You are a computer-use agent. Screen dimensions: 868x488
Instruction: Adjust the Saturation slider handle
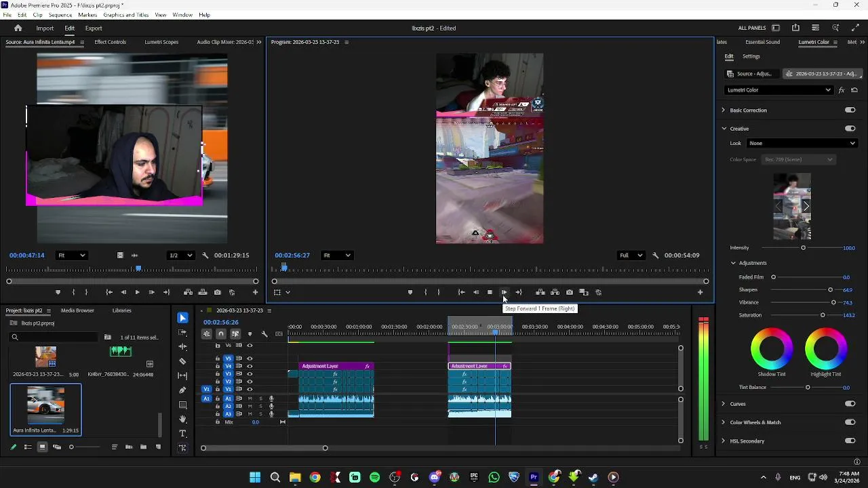pyautogui.click(x=823, y=315)
